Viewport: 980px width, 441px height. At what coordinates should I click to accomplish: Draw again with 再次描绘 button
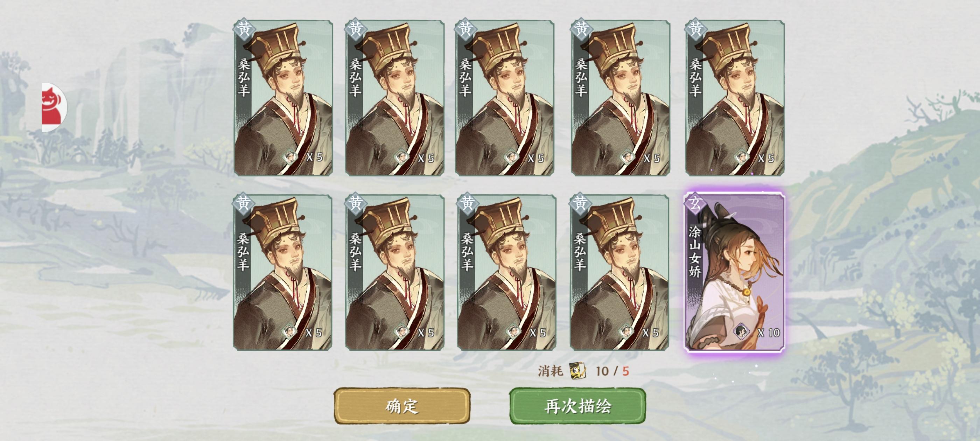coord(577,406)
